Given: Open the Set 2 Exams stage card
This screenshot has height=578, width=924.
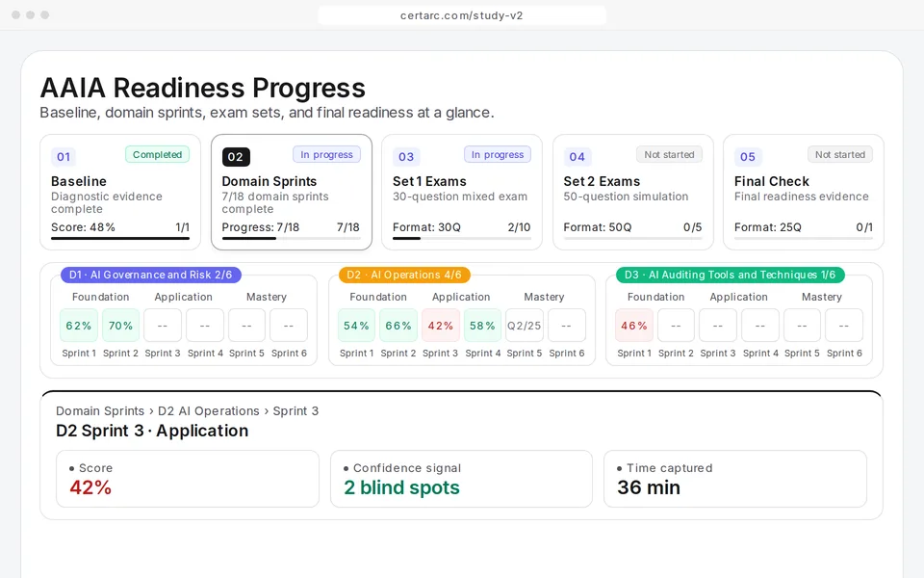Looking at the screenshot, I should click(633, 193).
